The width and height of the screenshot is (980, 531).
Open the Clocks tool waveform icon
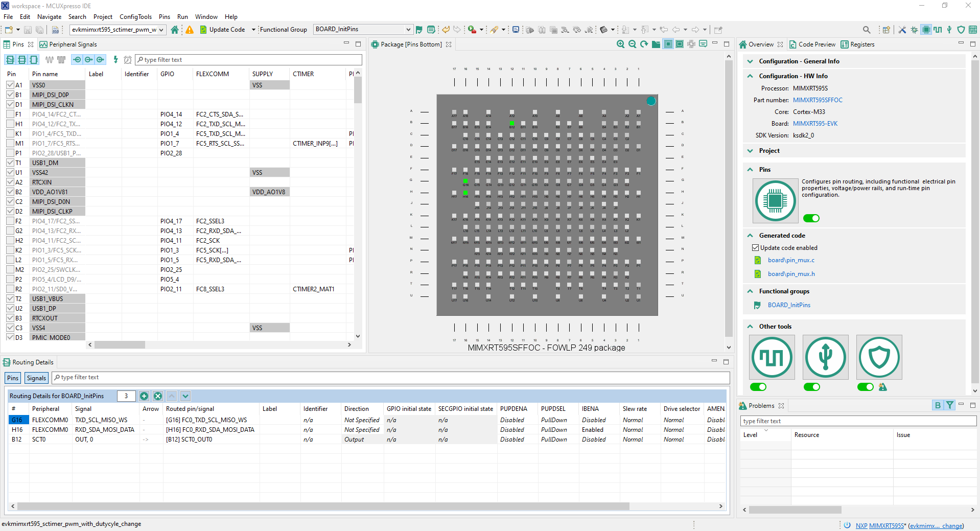coord(772,357)
